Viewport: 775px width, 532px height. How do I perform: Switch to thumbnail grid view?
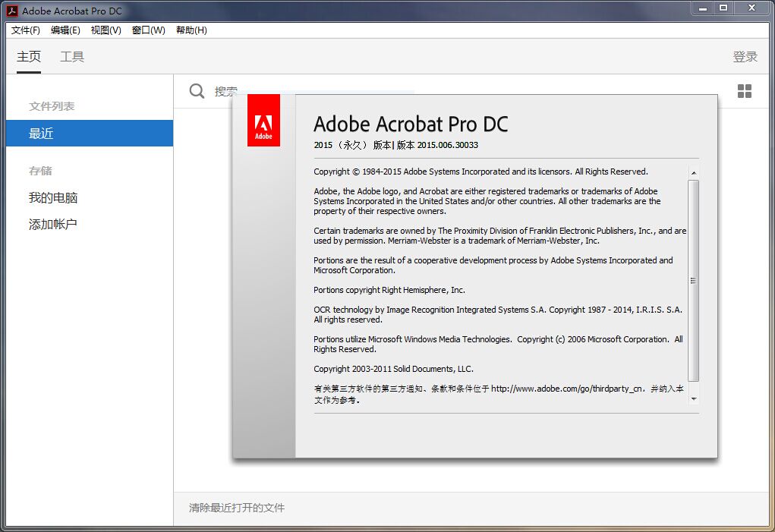coord(745,91)
